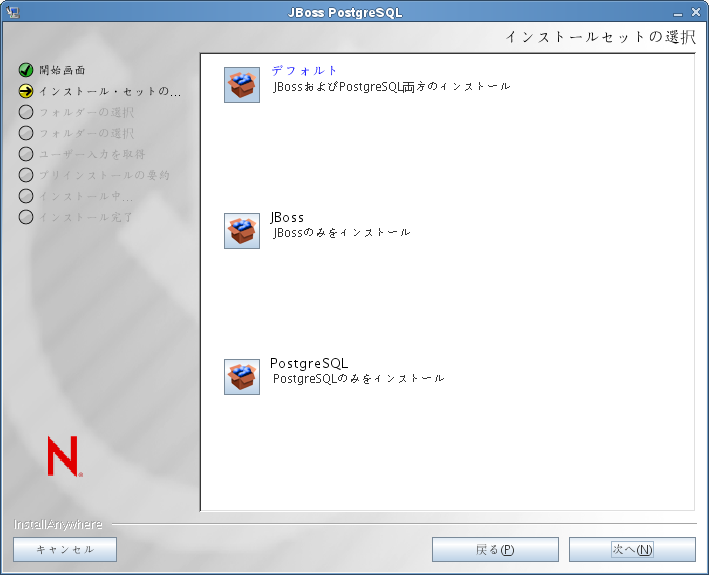Image resolution: width=709 pixels, height=575 pixels.
Task: Click the インストールセットの選択 heading
Action: (x=600, y=37)
